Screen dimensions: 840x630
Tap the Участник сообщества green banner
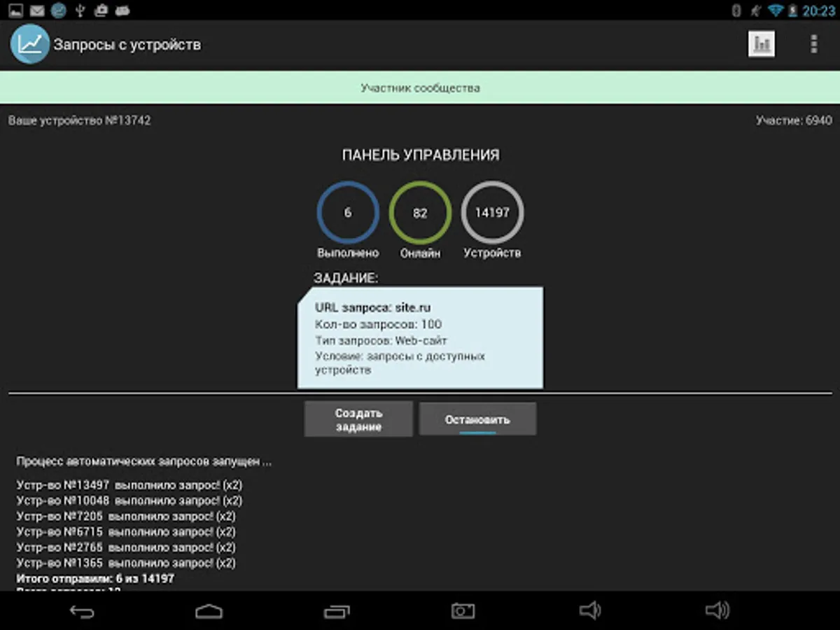(x=420, y=88)
